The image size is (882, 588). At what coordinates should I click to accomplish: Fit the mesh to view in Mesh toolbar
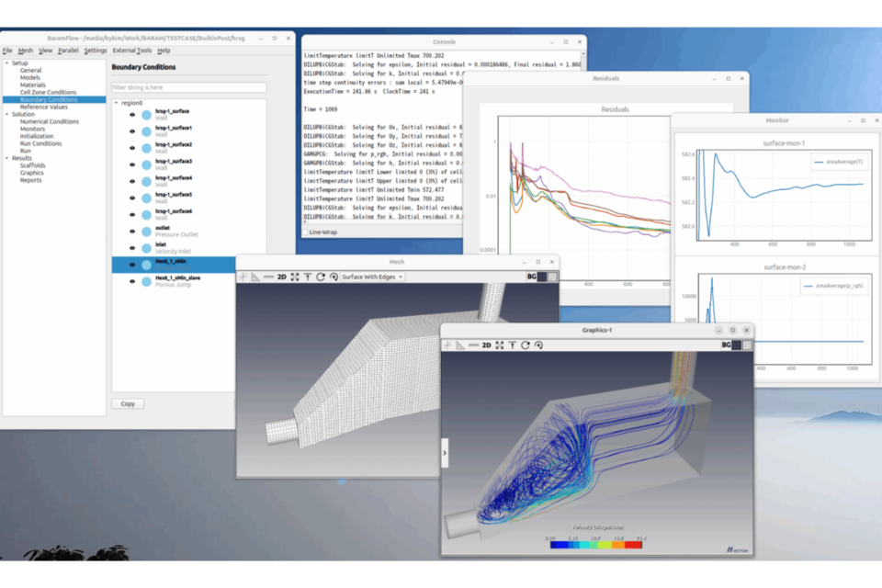[295, 277]
